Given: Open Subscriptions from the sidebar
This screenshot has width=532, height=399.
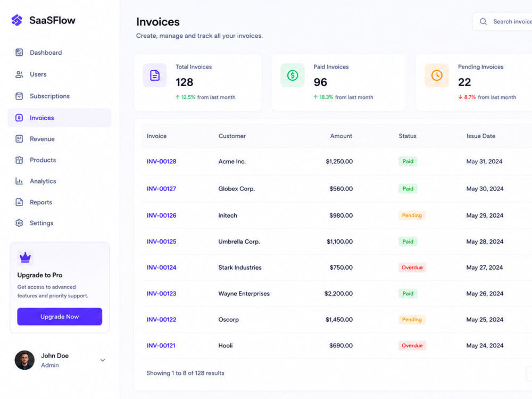Looking at the screenshot, I should point(60,96).
